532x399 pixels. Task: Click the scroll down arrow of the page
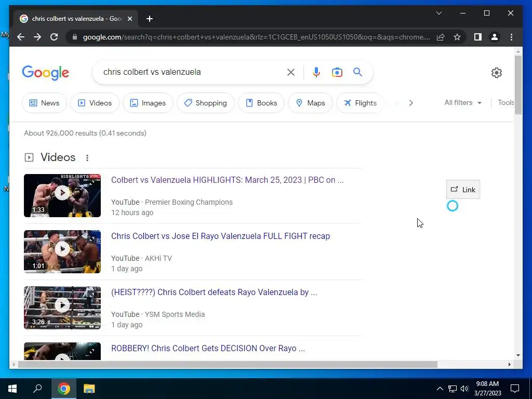tap(518, 355)
